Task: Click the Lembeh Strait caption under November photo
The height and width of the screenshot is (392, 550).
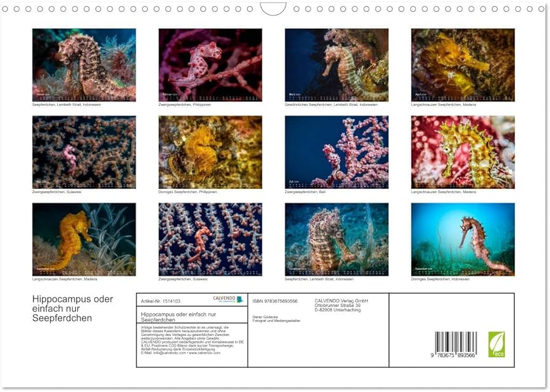Action: coord(319,279)
